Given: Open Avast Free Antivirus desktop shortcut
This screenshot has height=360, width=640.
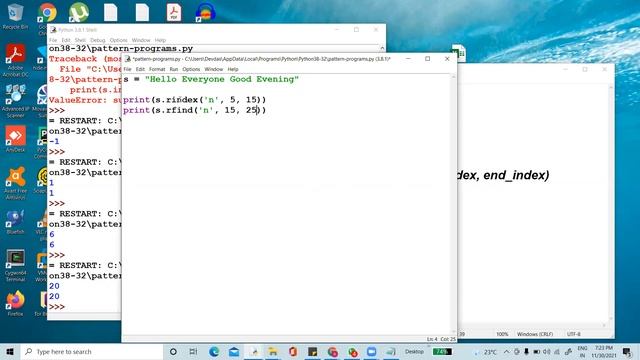Looking at the screenshot, I should 15,183.
